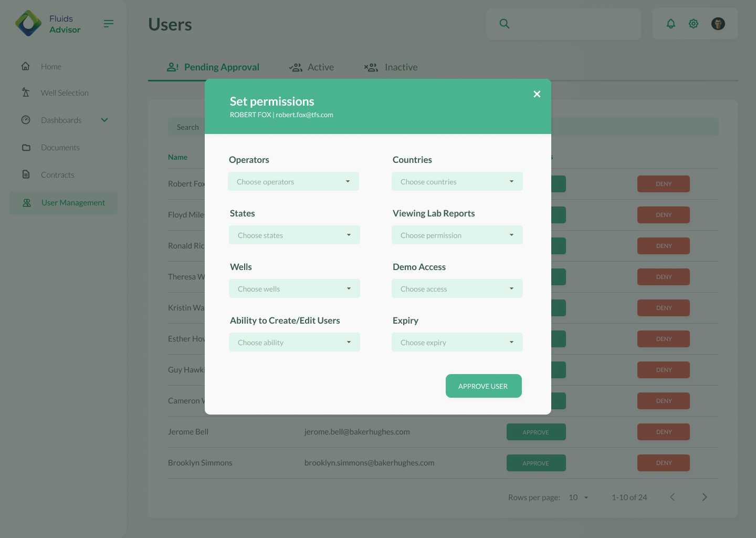Click the Well Selection derrick icon
The image size is (756, 538).
(x=26, y=92)
